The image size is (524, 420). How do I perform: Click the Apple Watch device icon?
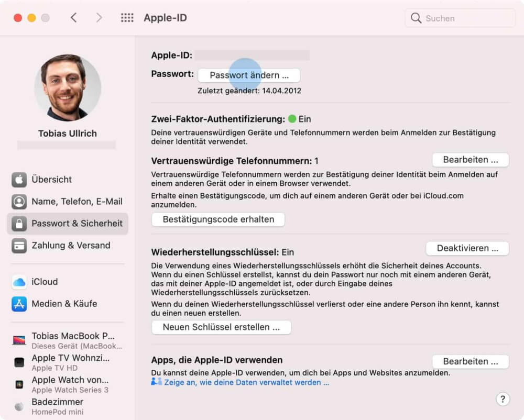point(19,384)
